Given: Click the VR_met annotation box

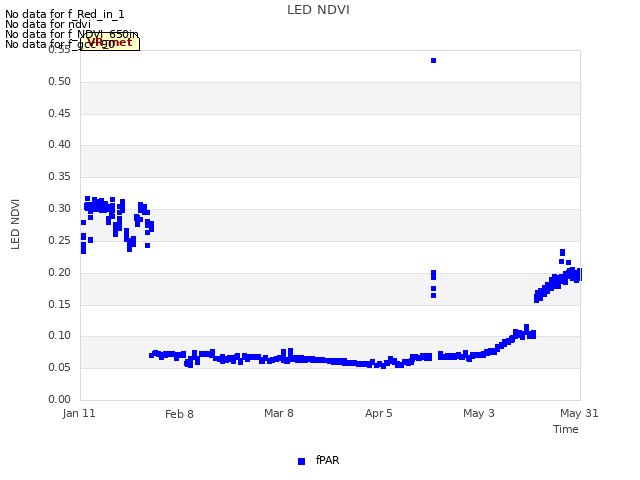Looking at the screenshot, I should tap(110, 43).
